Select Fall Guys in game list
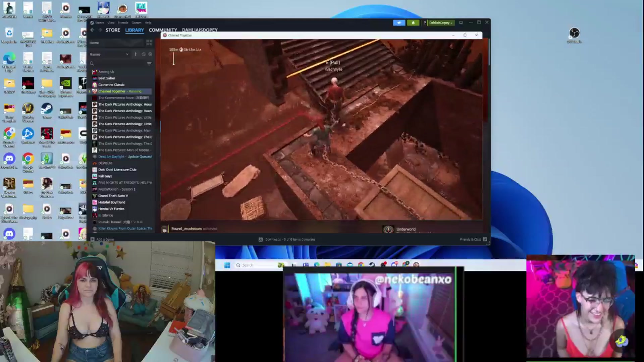Viewport: 644px width, 362px height. [105, 176]
